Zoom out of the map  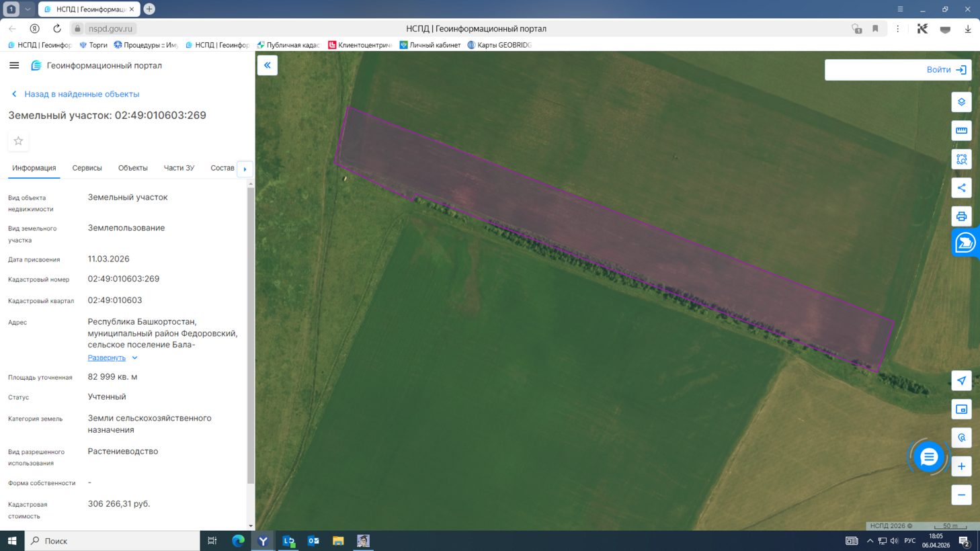click(x=961, y=495)
